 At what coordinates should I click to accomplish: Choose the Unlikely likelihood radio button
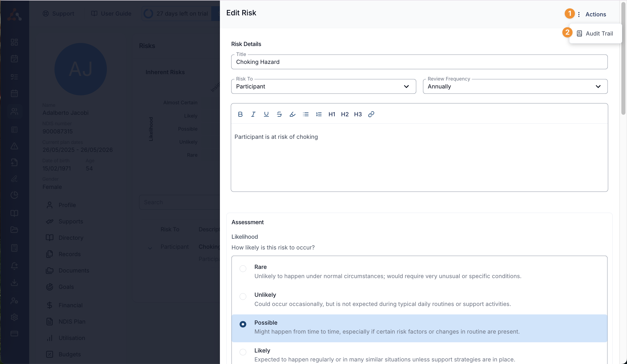click(x=243, y=297)
